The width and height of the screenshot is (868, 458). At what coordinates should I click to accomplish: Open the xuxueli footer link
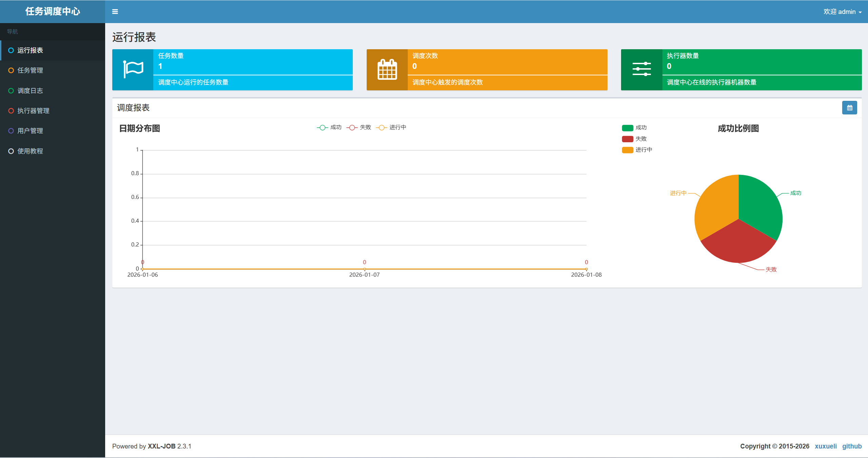pyautogui.click(x=825, y=446)
